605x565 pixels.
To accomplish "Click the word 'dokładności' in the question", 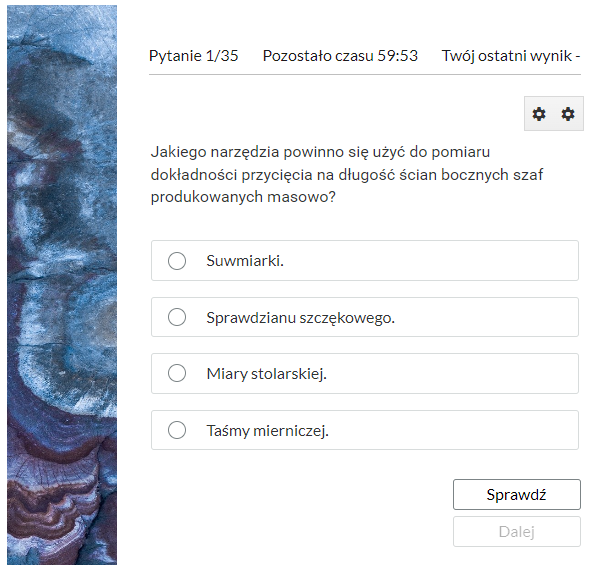I will 194,175.
